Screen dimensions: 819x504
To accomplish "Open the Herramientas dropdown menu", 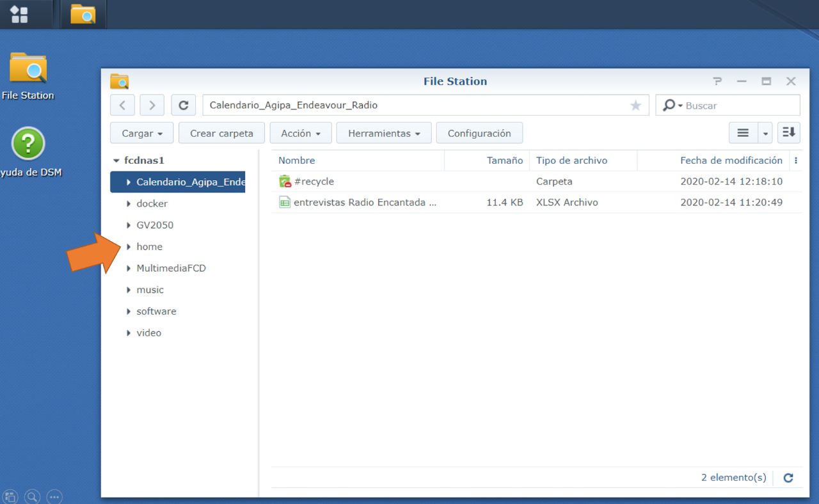I will (x=384, y=133).
